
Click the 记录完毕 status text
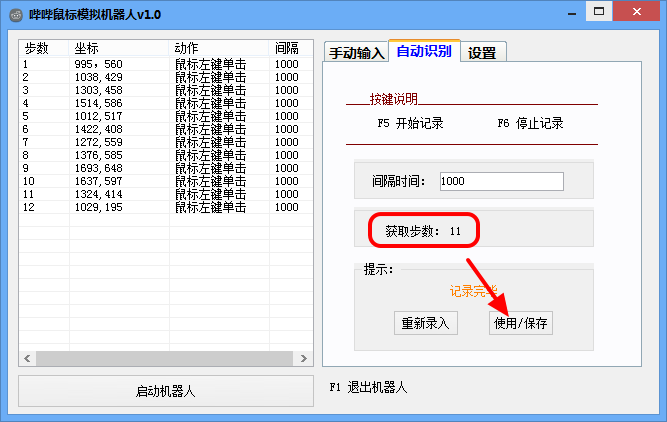473,291
